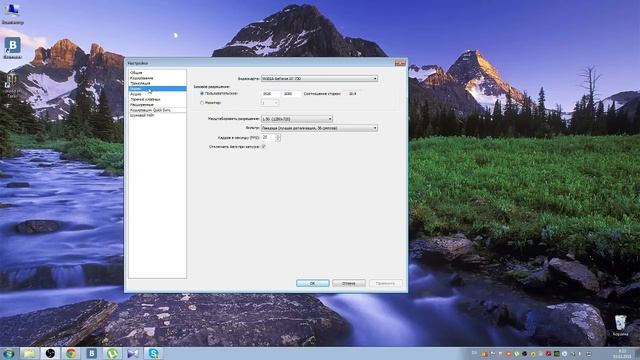Click the dark green square tray icon
640x360 pixels.
[556, 353]
